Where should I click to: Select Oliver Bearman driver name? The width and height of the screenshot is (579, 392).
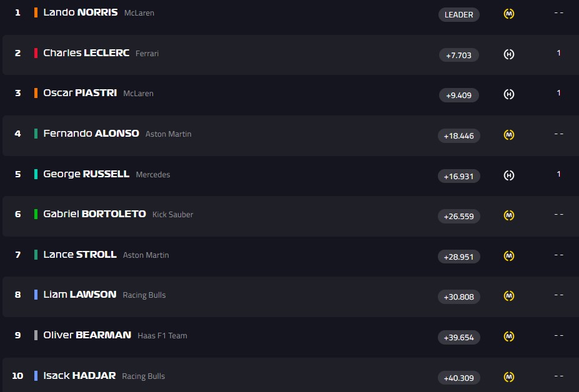click(x=87, y=335)
